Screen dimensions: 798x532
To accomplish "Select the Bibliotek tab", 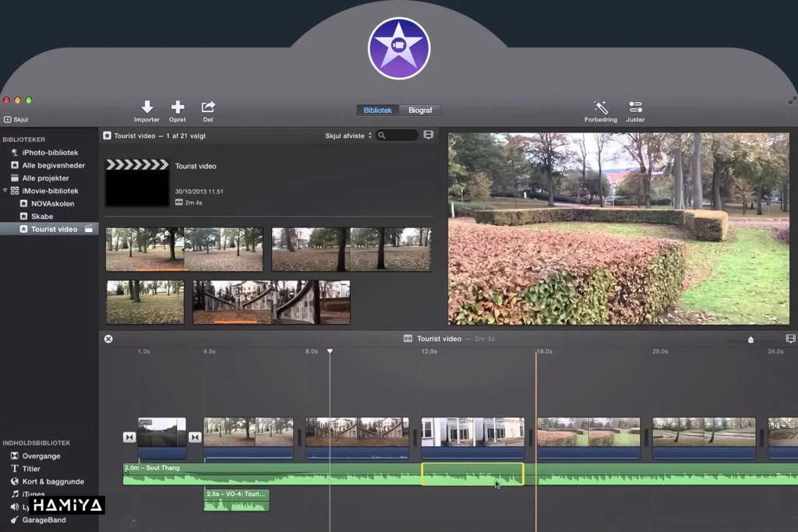I will pos(378,110).
